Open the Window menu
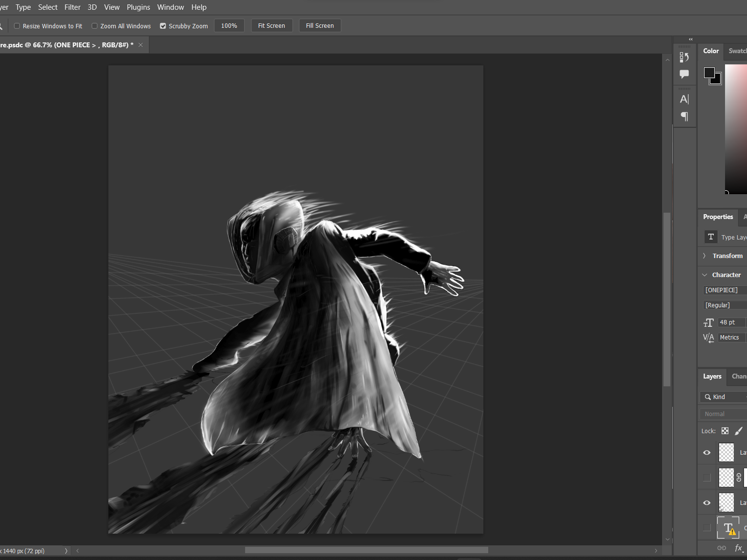The image size is (747, 560). point(170,7)
